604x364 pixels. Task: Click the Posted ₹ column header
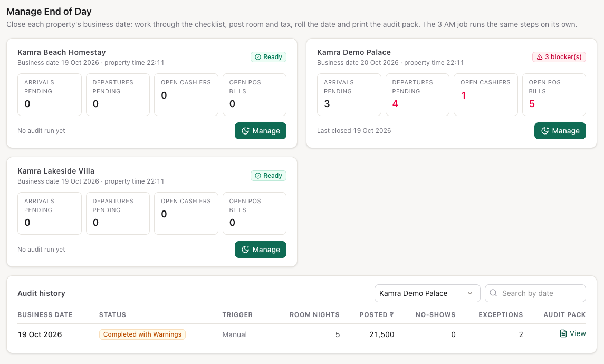tap(377, 315)
